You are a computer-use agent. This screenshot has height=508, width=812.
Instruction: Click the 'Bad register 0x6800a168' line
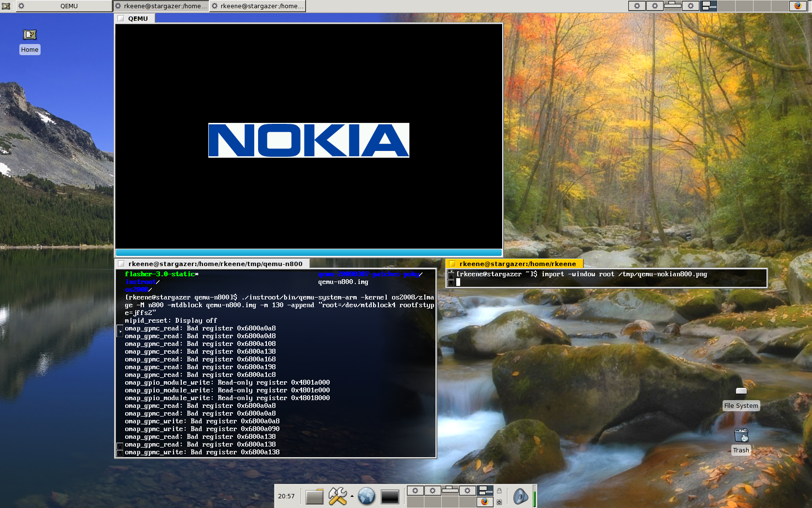[x=200, y=359]
